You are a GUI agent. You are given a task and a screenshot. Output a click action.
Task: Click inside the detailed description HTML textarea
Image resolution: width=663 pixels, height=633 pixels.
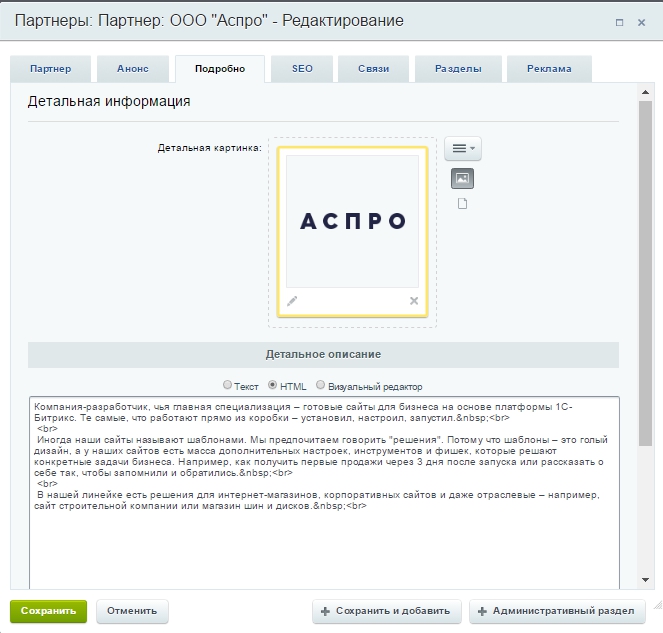pos(324,493)
